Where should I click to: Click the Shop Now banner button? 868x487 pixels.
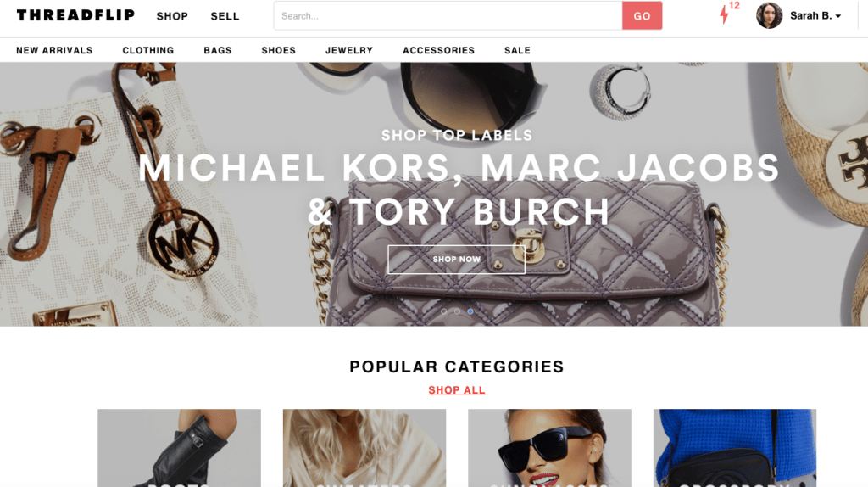457,260
